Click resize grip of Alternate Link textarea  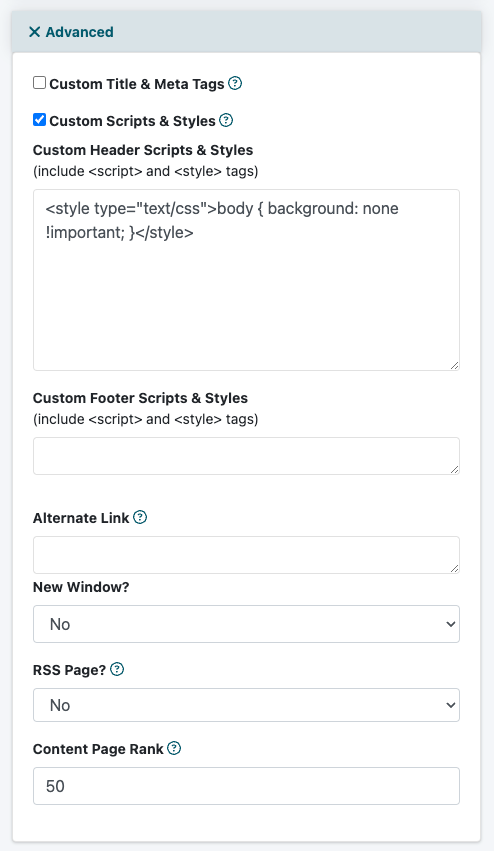(454, 568)
